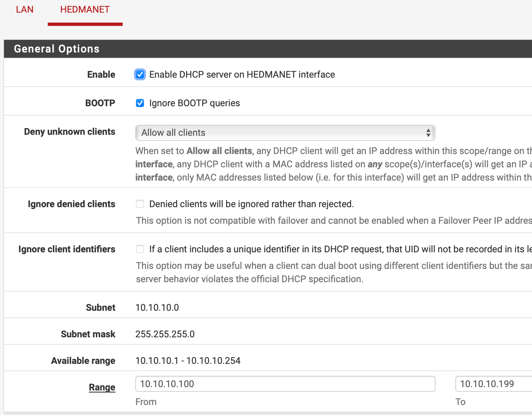Click the 'To' caption below the range field
Image resolution: width=532 pixels, height=415 pixels.
460,402
